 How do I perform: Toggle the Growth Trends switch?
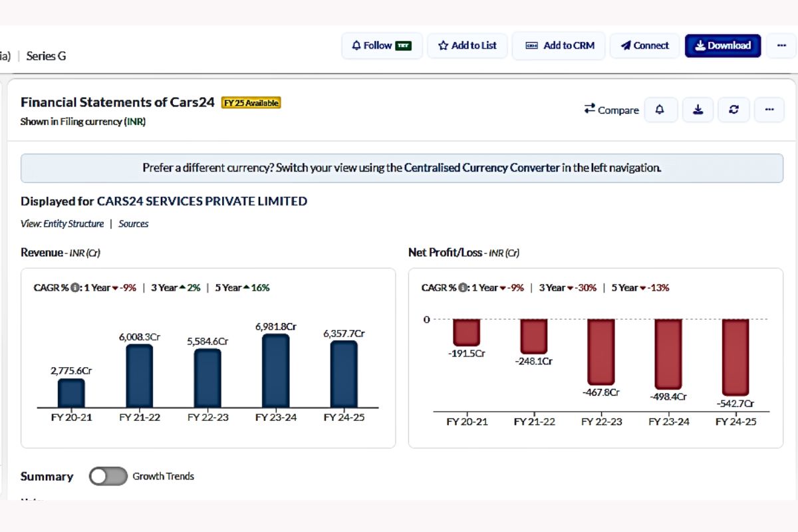pyautogui.click(x=108, y=476)
